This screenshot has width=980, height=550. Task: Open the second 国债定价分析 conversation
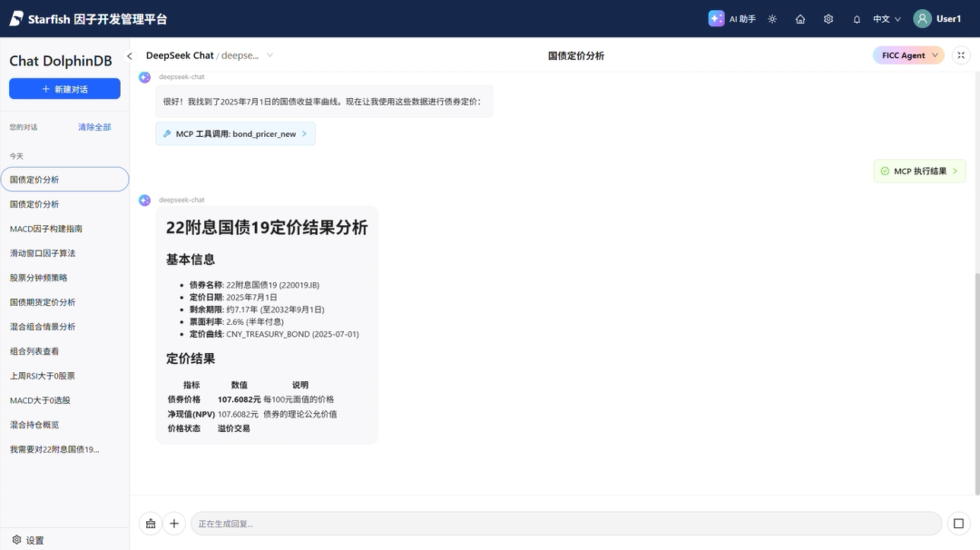tap(64, 203)
